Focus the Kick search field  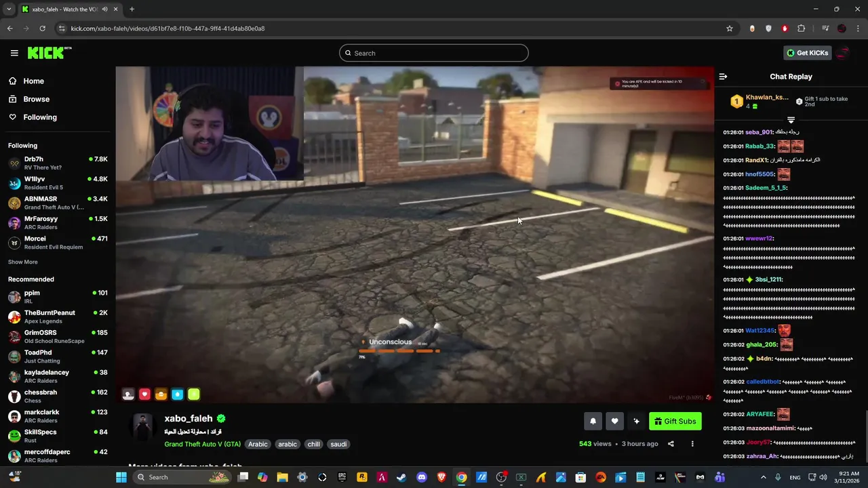click(434, 53)
